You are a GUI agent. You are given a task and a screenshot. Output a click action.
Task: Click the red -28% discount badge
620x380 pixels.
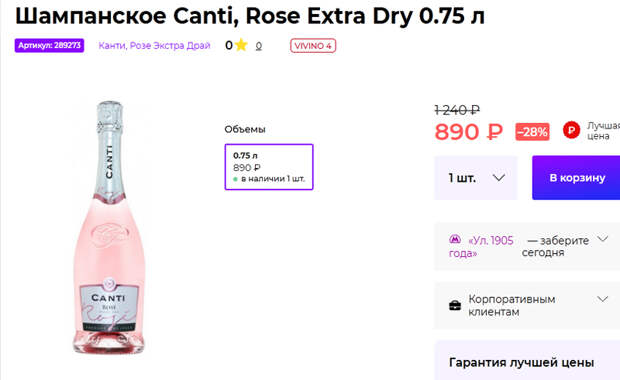point(532,132)
